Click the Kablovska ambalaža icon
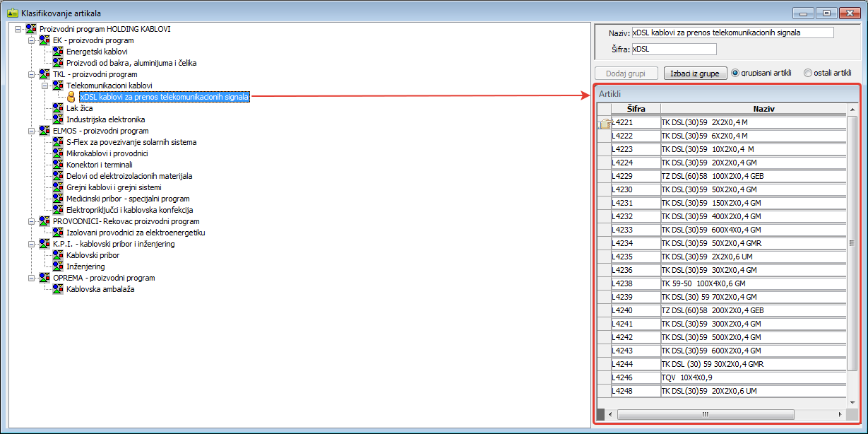868x434 pixels. [58, 289]
